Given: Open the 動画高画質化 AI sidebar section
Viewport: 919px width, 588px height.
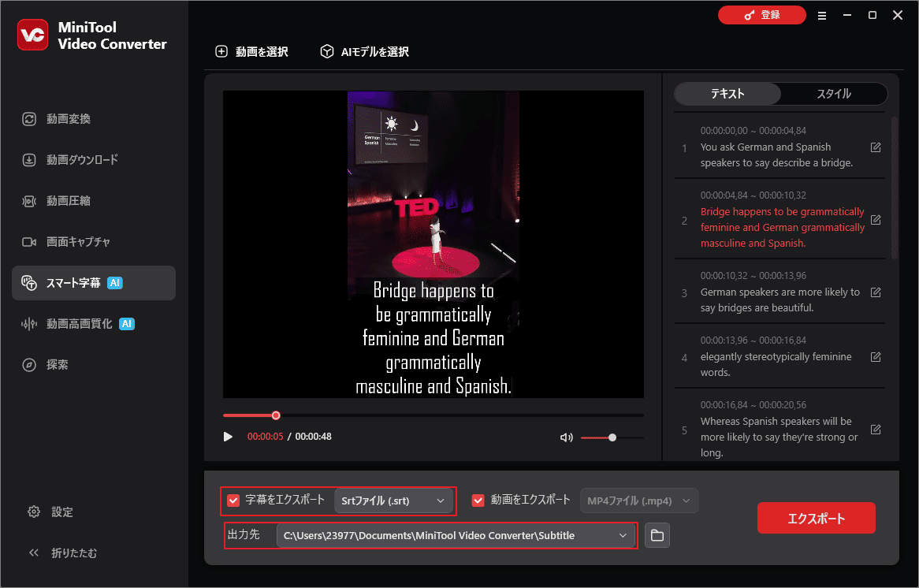Looking at the screenshot, I should (x=94, y=324).
